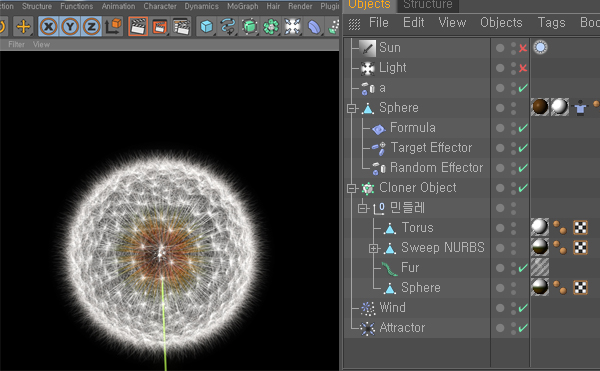Image resolution: width=600 pixels, height=371 pixels.
Task: Enable the Light object red cross
Action: click(x=523, y=68)
